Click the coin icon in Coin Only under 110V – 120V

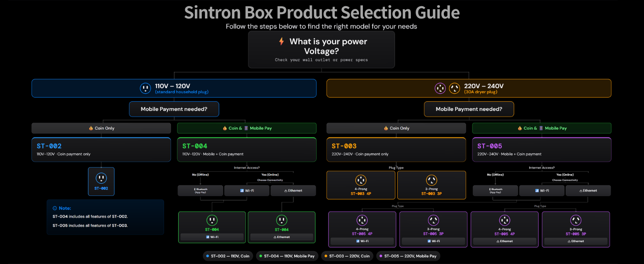(91, 128)
